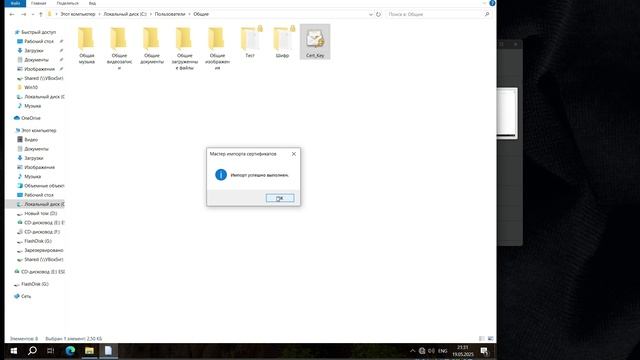Click the search magnifier icon in Explorer
The width and height of the screenshot is (640, 360).
[487, 14]
